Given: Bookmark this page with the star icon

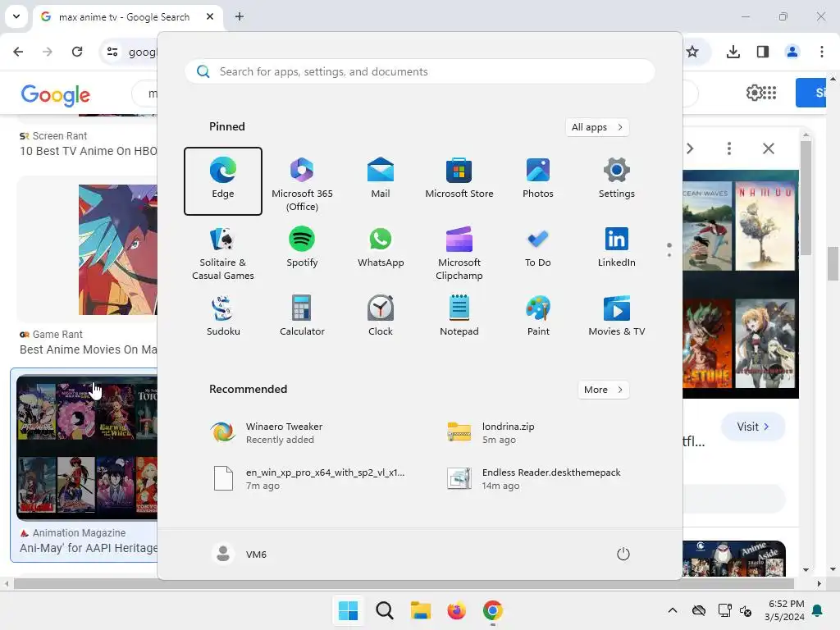Looking at the screenshot, I should coord(692,52).
